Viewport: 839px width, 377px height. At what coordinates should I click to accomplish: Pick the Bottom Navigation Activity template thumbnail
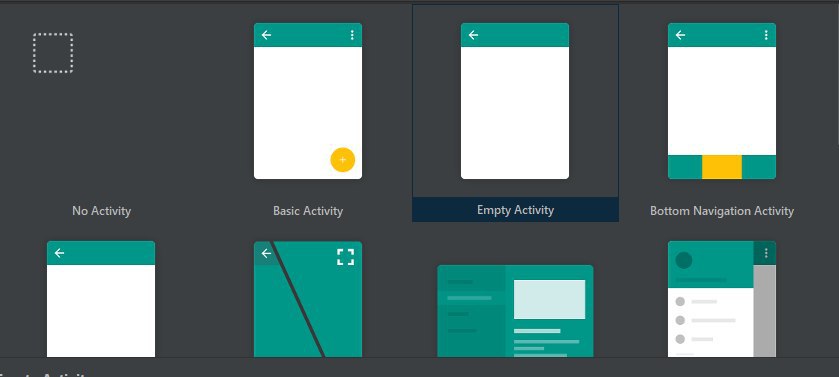coord(722,101)
